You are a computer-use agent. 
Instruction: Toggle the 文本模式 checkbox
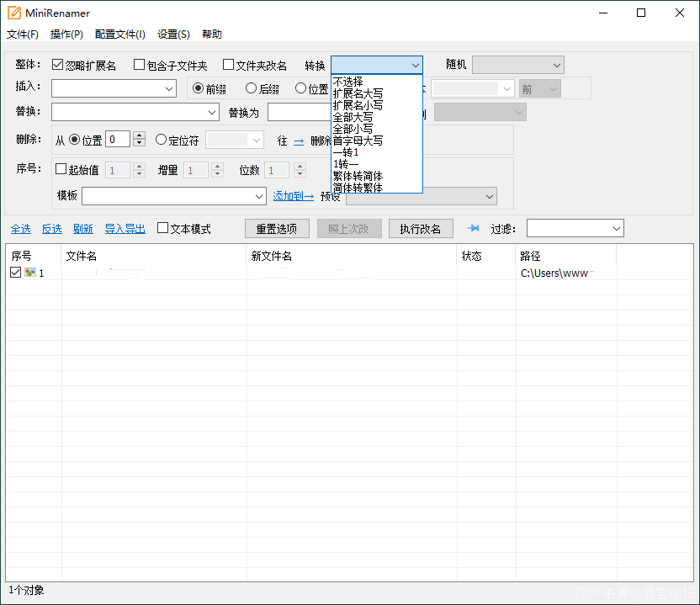point(163,228)
